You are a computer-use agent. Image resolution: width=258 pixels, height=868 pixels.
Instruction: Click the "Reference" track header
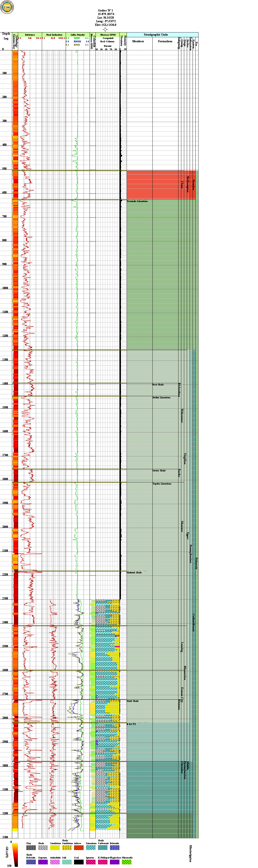click(30, 35)
